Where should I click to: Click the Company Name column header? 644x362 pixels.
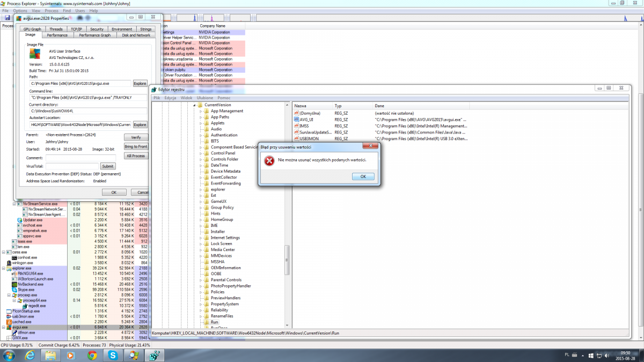click(213, 25)
